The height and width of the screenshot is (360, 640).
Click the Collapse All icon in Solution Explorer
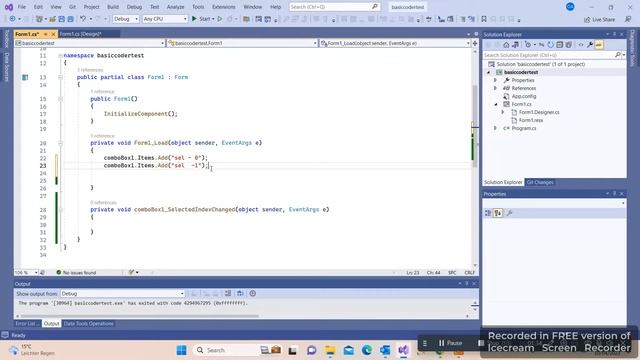560,45
